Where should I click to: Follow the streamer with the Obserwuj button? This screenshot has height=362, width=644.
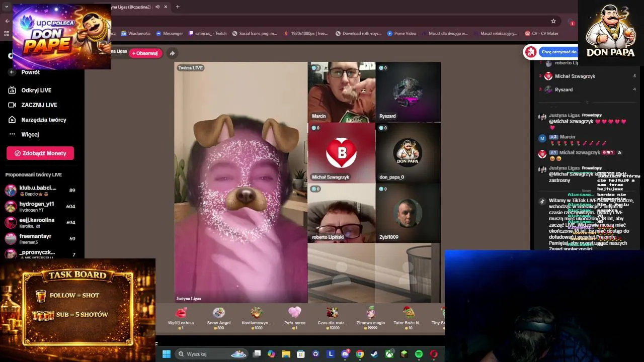pos(145,53)
